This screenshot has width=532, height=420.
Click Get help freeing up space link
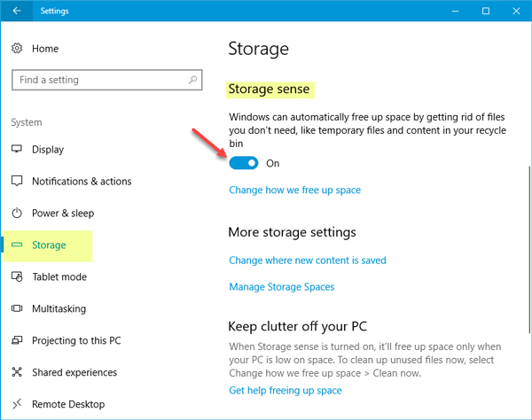click(285, 390)
